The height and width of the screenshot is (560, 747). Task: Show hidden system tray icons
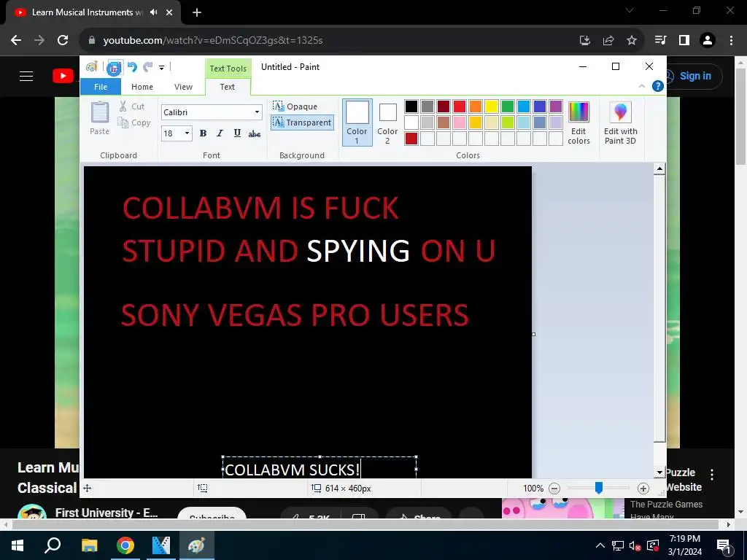pyautogui.click(x=600, y=545)
